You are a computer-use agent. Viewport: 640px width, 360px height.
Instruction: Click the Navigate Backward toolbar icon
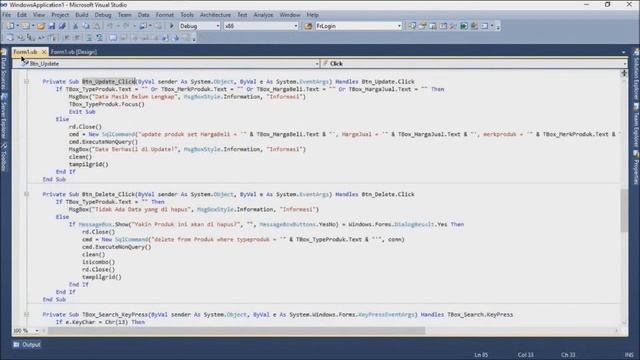tap(143, 26)
